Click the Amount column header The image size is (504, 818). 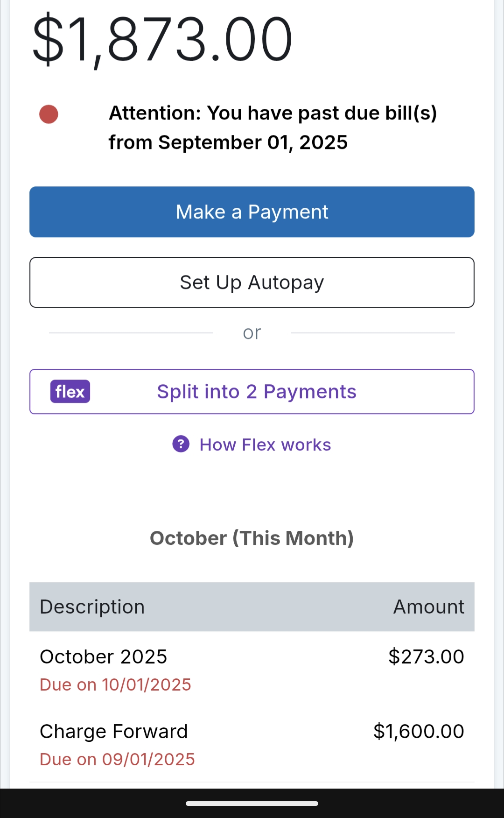428,607
